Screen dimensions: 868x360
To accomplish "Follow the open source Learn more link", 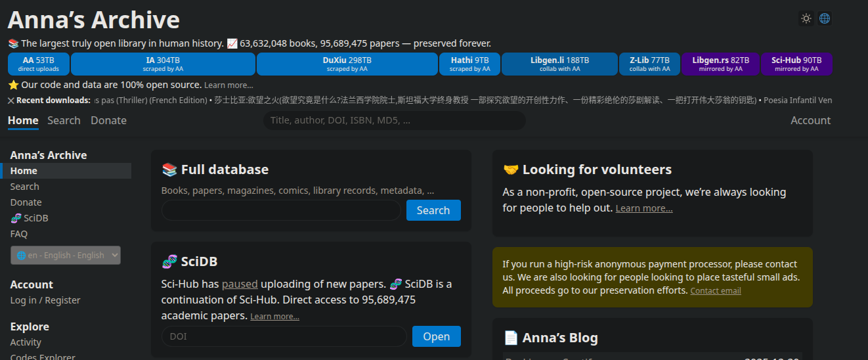I will [228, 85].
